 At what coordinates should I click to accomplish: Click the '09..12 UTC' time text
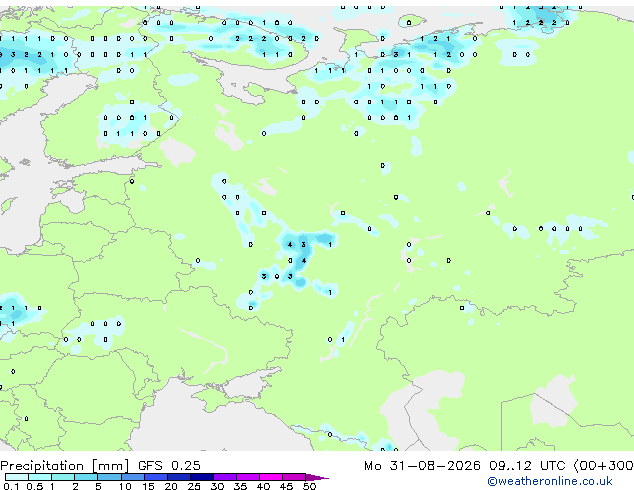[x=527, y=466]
